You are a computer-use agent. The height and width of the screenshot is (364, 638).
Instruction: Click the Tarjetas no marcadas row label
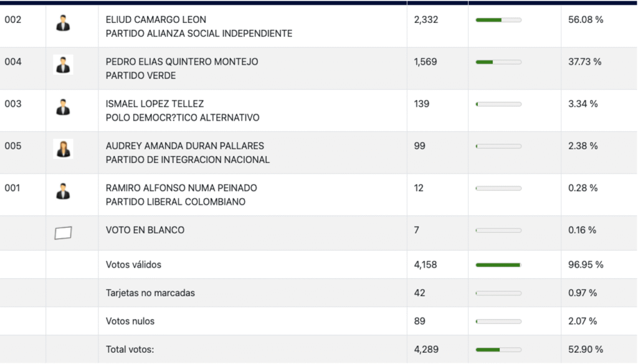150,293
